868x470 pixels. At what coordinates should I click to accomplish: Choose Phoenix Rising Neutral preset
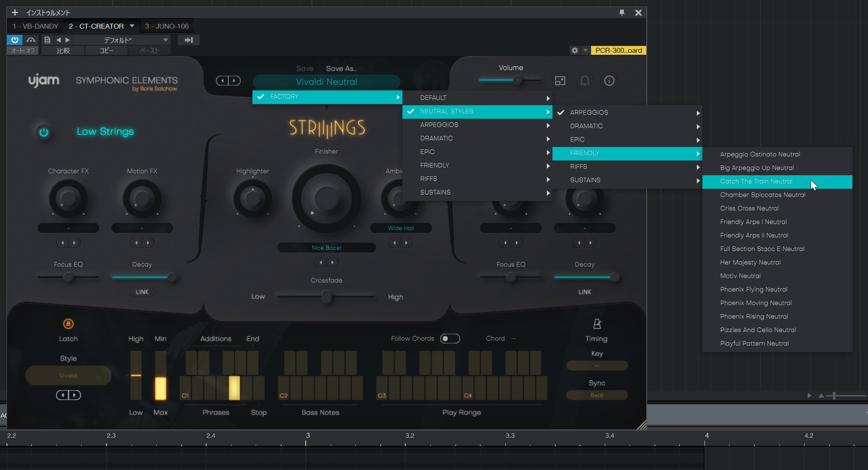[777, 316]
